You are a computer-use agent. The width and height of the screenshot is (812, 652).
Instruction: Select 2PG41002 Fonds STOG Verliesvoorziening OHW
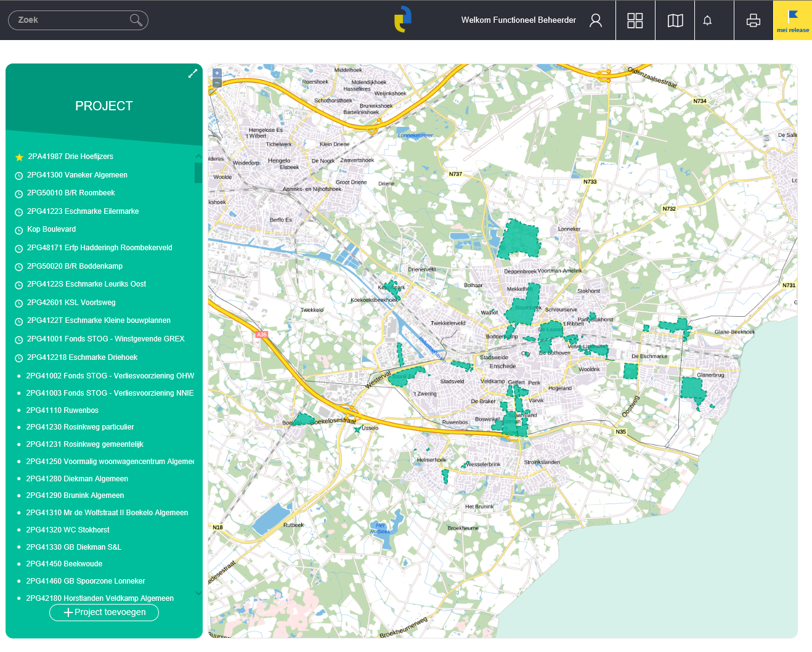coord(110,376)
